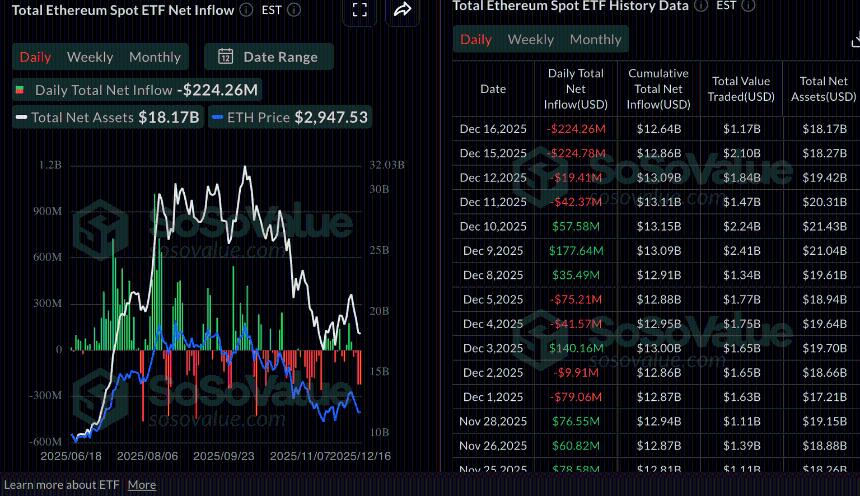Toggle Daily Total Net Inflow series

click(x=135, y=90)
